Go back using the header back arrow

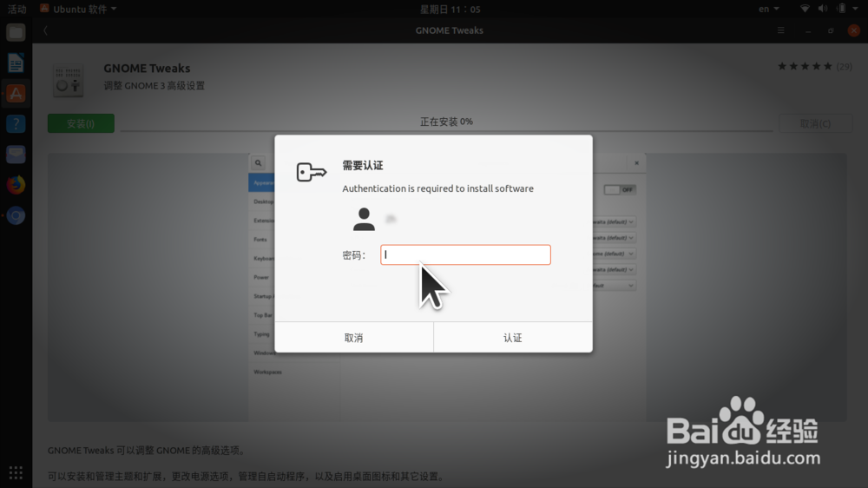45,30
